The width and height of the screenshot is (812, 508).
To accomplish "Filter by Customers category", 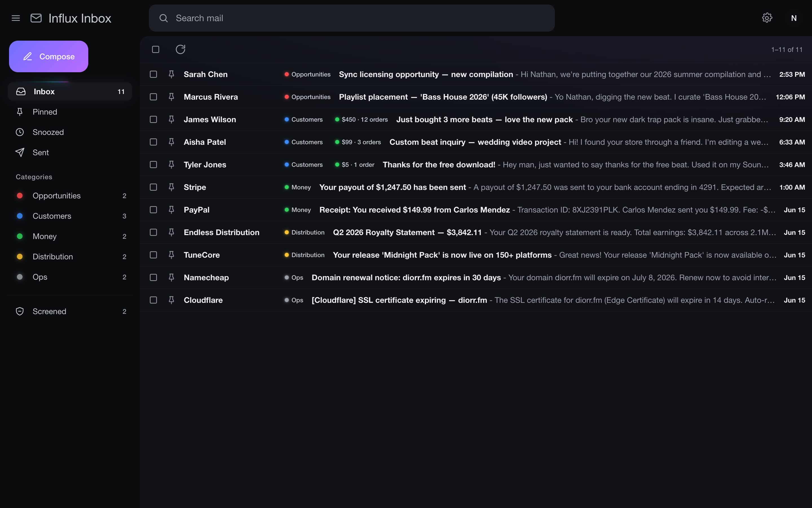I will click(x=70, y=216).
